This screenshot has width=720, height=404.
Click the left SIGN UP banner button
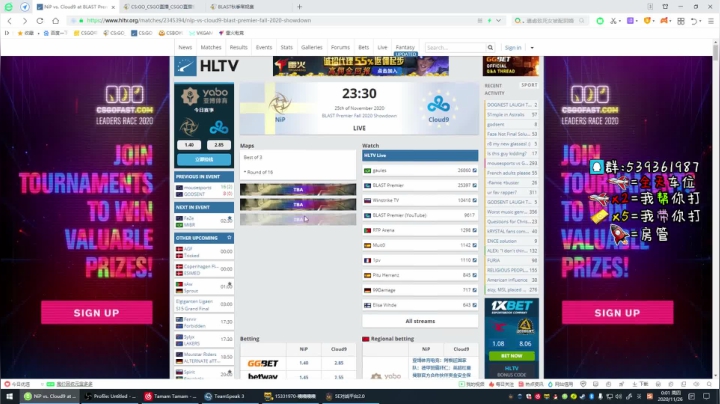(96, 313)
